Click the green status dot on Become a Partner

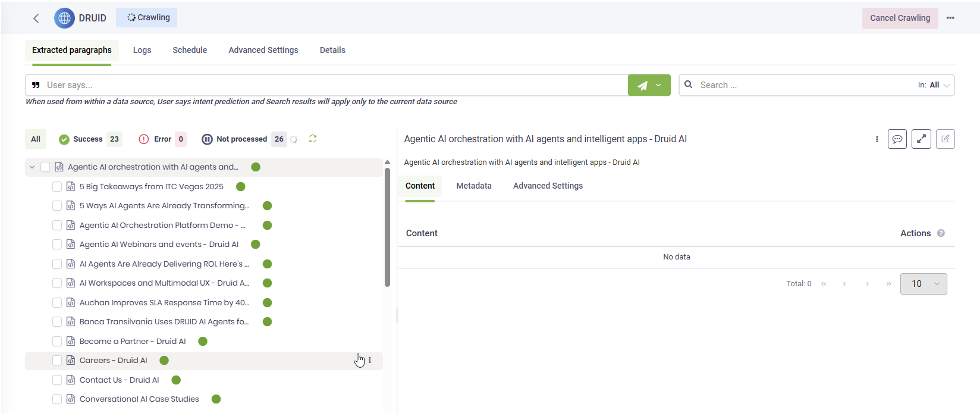click(203, 341)
